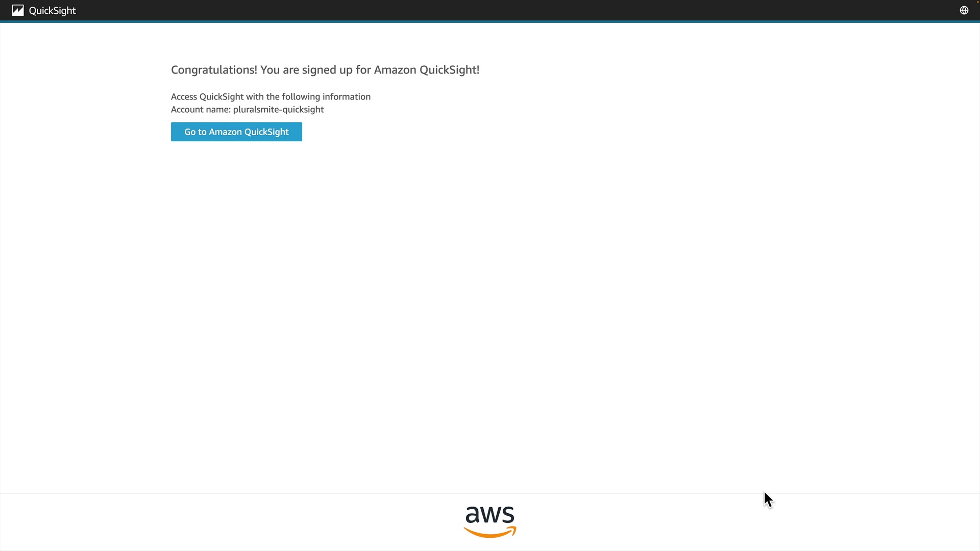Open the globe language selector
This screenshot has height=551, width=980.
pyautogui.click(x=964, y=10)
